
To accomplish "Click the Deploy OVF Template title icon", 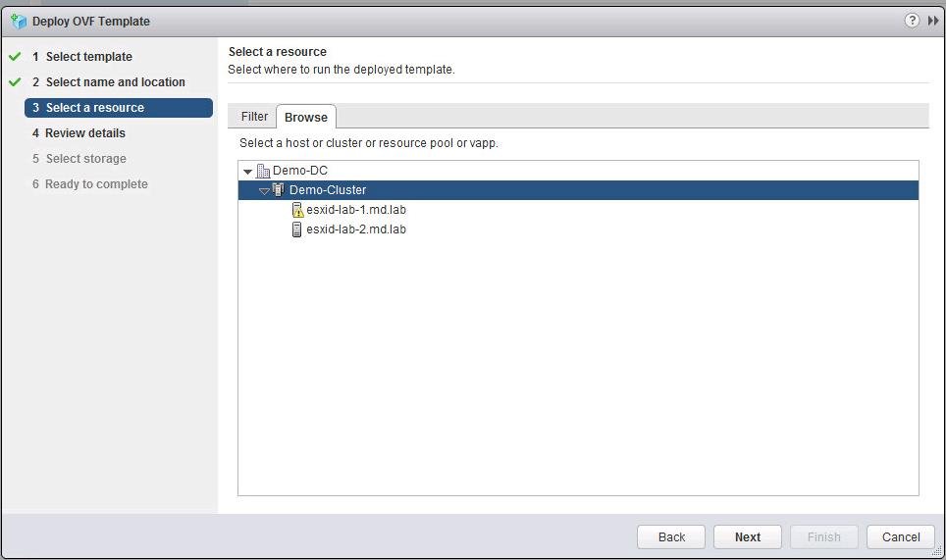I will (18, 21).
